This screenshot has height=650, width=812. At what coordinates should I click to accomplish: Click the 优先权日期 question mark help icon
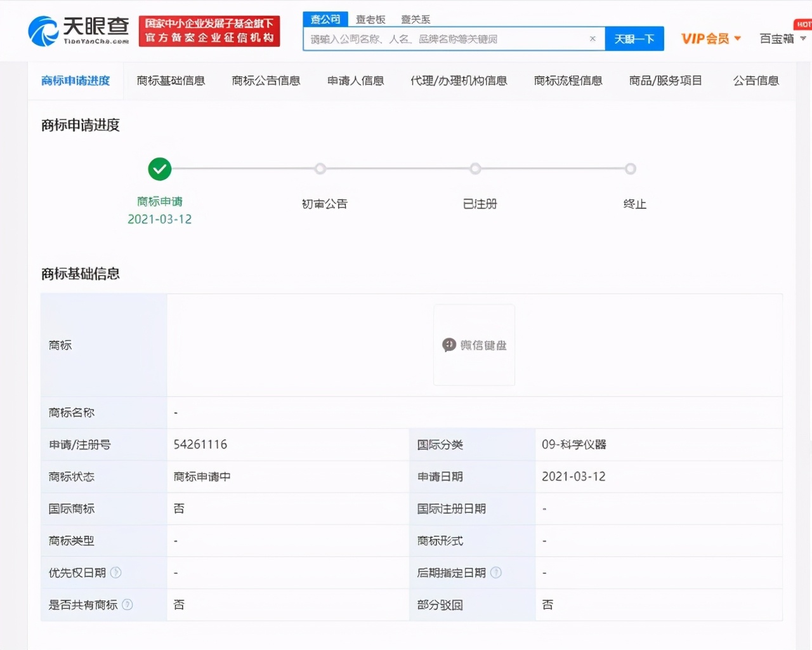point(116,572)
